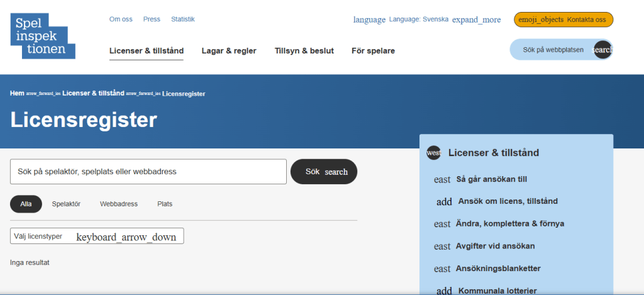Click the Licensregister search input field
Viewport: 644px width, 295px height.
pos(148,172)
